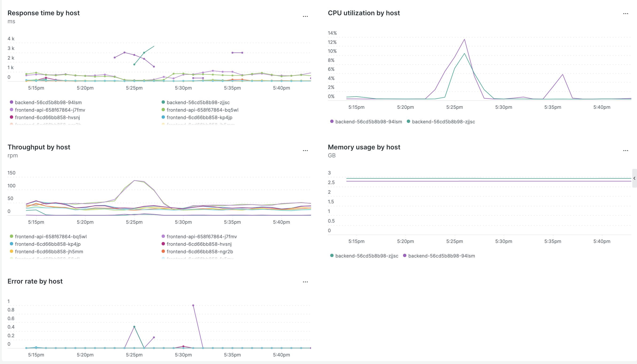Click the Throughput peak near 5:25pm

tap(134, 181)
